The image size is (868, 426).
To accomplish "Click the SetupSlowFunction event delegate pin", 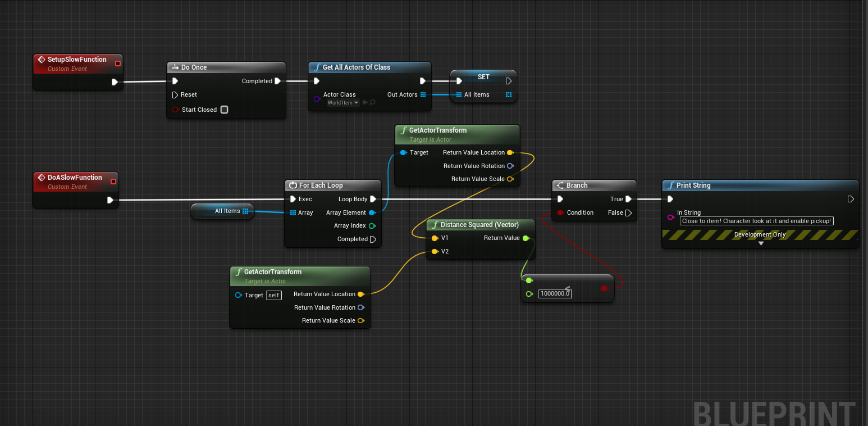I will [118, 64].
